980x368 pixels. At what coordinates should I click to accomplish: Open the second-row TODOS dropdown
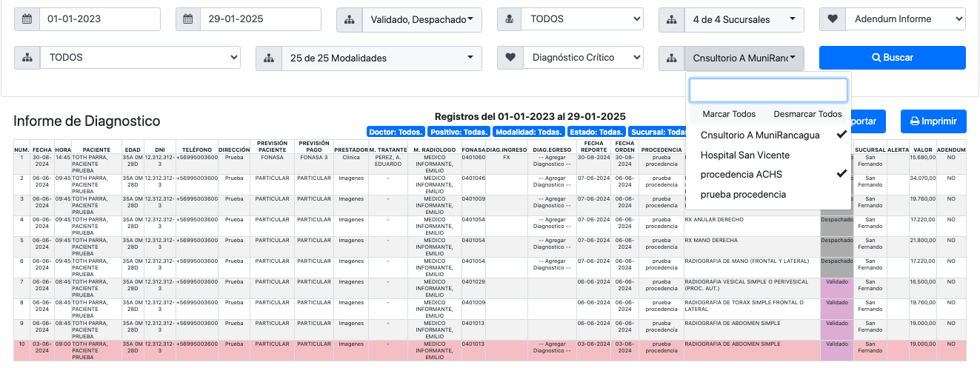[x=140, y=58]
